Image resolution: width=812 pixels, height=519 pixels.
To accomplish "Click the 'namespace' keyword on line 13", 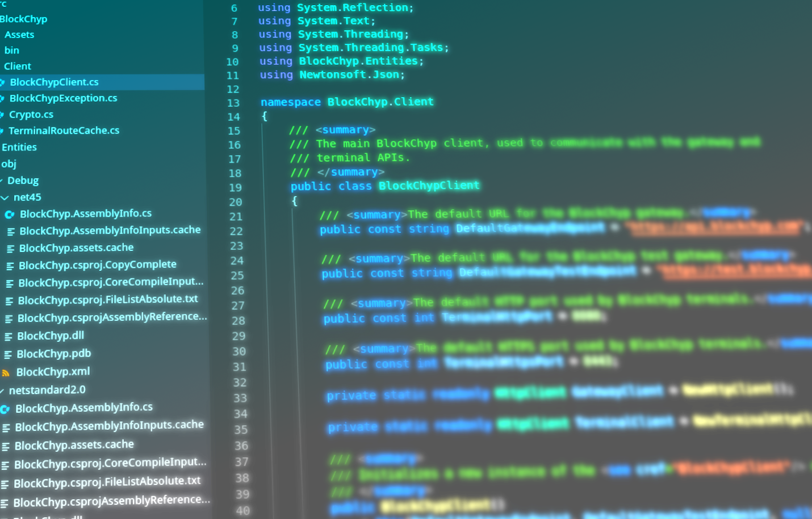I will [x=291, y=102].
